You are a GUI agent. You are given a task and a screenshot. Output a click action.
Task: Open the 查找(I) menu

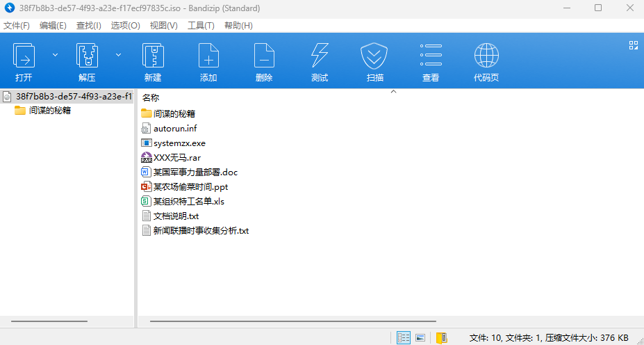pos(89,26)
